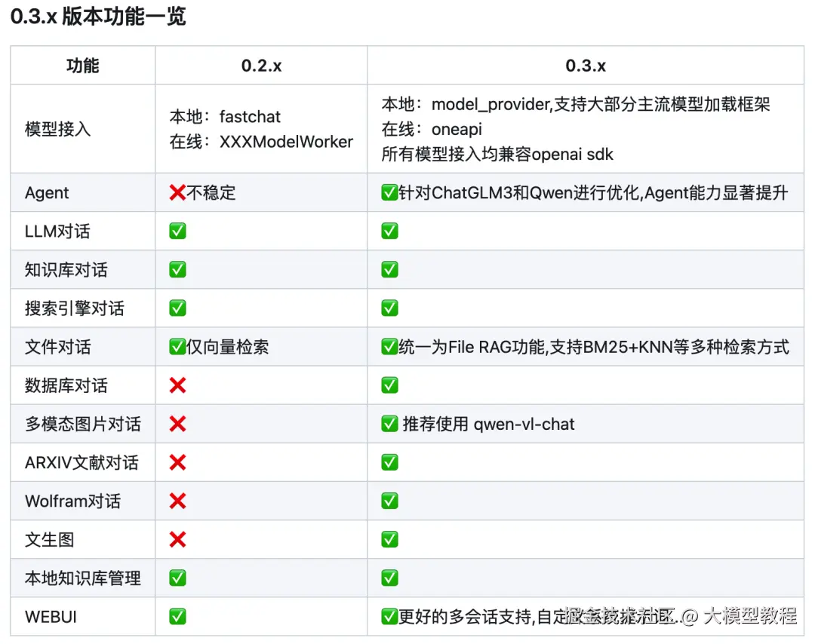This screenshot has width=815, height=644.
Task: Click the 0.2.x checkmark in WEBUI row
Action: pyautogui.click(x=177, y=617)
